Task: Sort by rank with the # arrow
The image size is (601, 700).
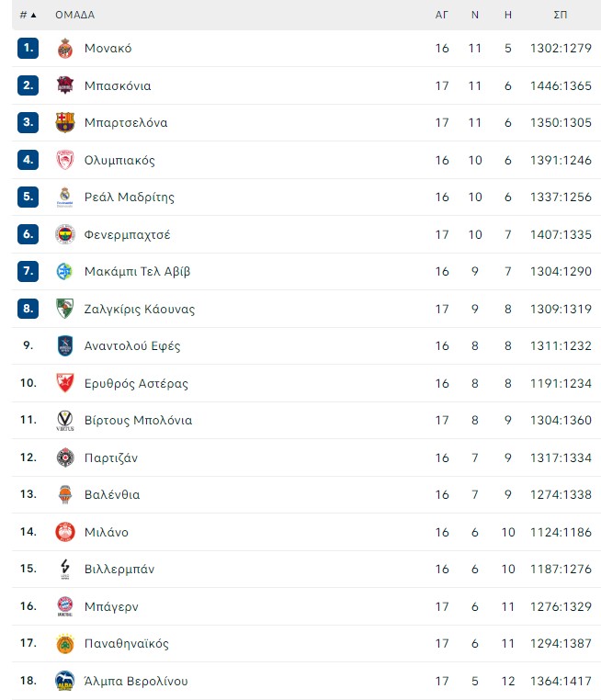Action: 28,15
